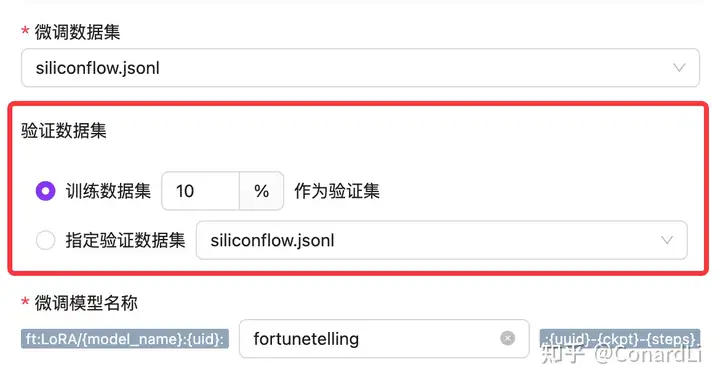Click the fortunetelling model name input

tap(384, 338)
